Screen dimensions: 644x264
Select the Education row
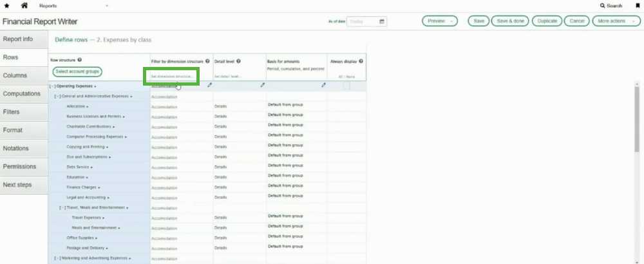tap(75, 177)
